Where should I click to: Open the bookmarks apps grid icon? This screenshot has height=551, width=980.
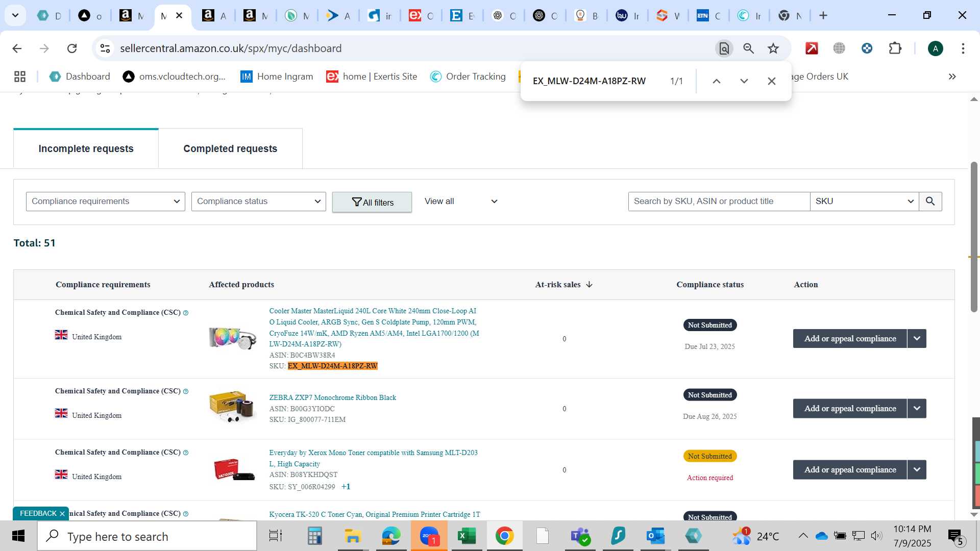20,77
